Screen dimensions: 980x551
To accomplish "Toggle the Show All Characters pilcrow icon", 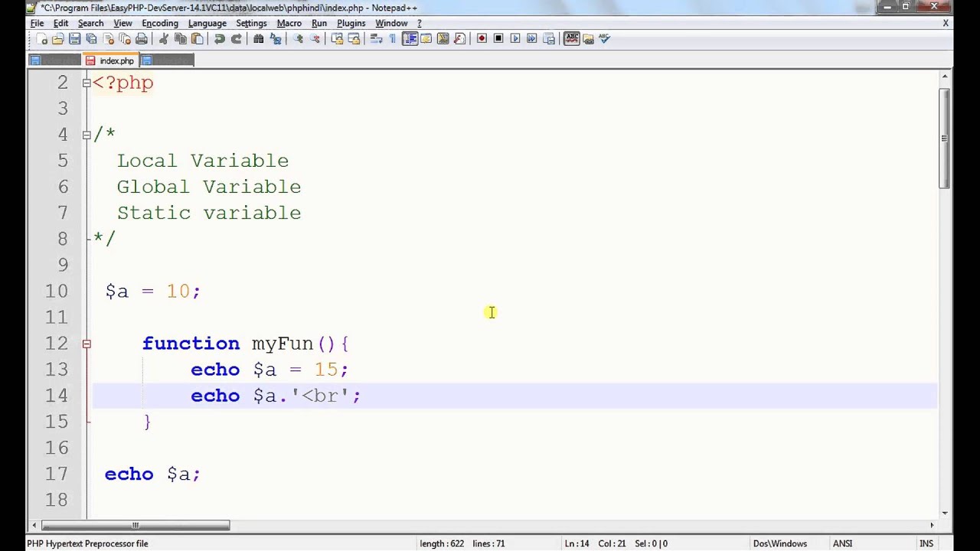I will tap(393, 39).
